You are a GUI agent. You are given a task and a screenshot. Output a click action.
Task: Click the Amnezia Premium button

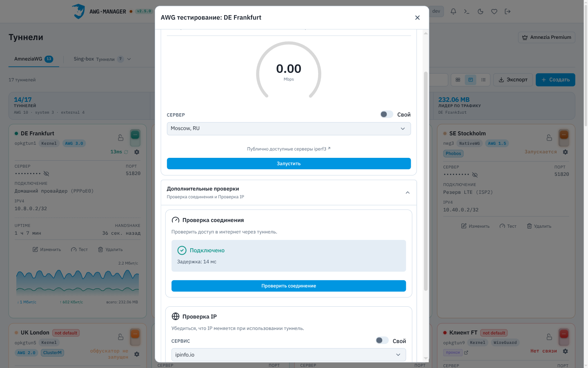coord(547,37)
